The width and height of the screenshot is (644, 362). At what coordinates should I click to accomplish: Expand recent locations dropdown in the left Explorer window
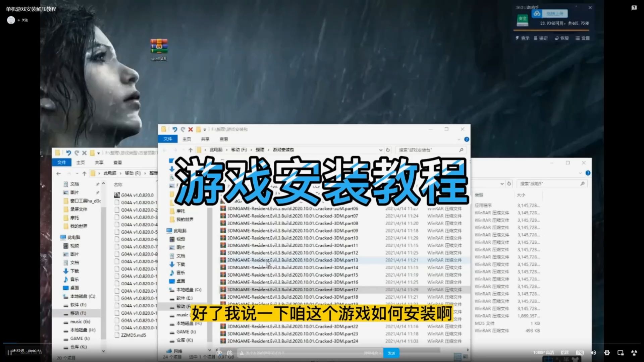(x=77, y=173)
